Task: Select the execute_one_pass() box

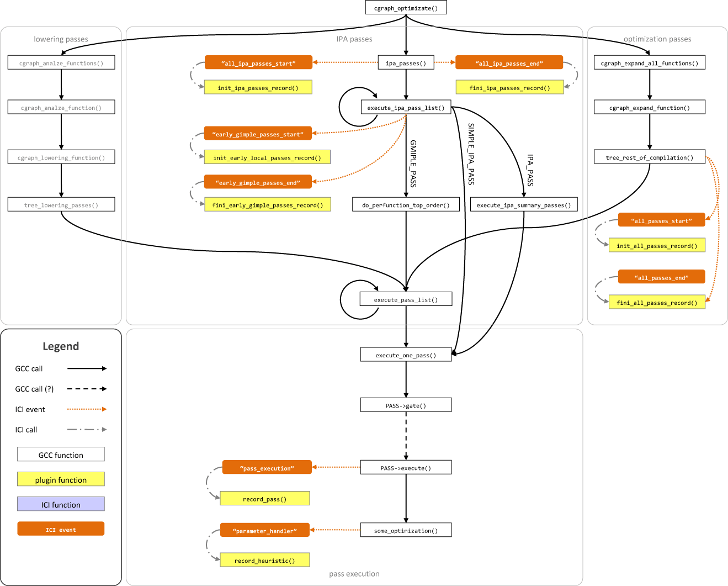Action: click(406, 355)
